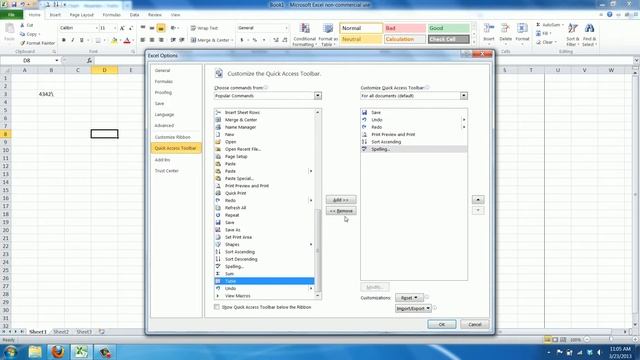Viewport: 640px width, 360px height.
Task: Select Paste Special command
Action: point(264,178)
